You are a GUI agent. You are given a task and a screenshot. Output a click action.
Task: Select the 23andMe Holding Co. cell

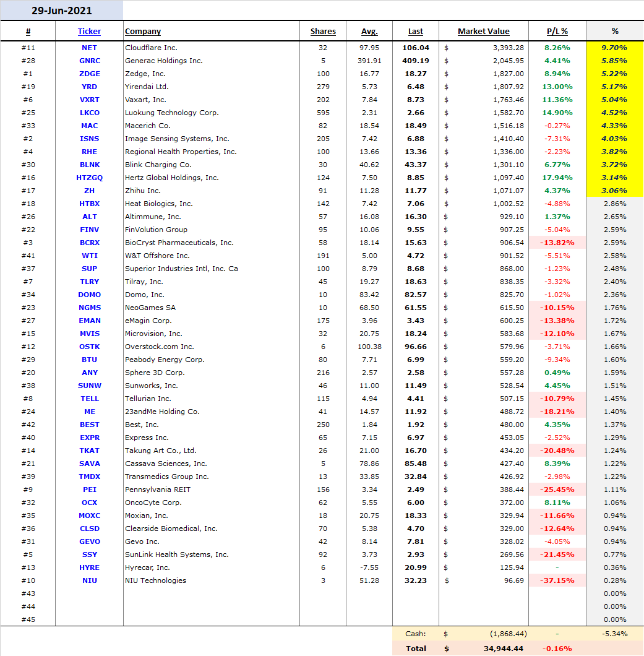[212, 412]
